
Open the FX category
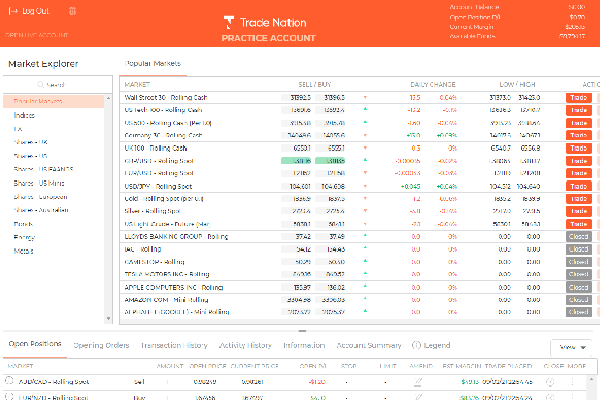[18, 129]
